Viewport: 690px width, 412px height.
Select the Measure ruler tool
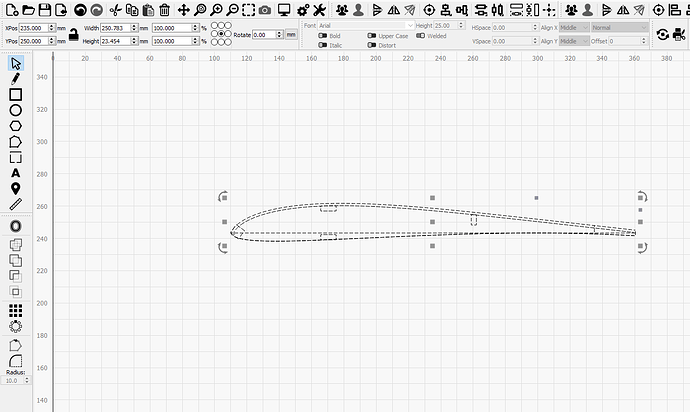tap(15, 204)
